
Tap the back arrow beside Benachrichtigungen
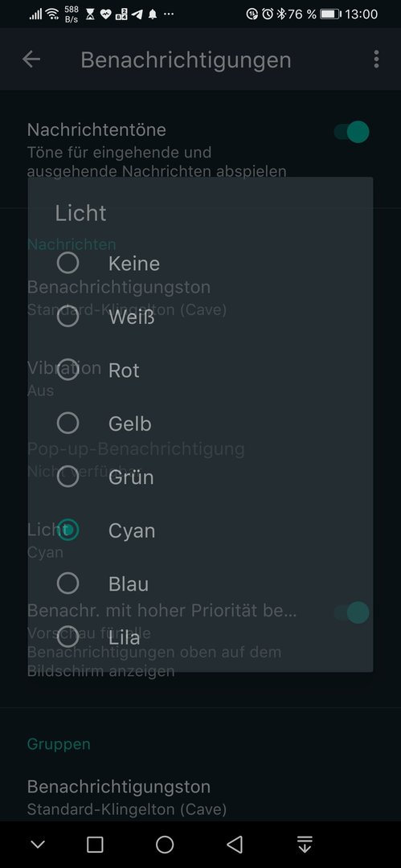click(31, 59)
